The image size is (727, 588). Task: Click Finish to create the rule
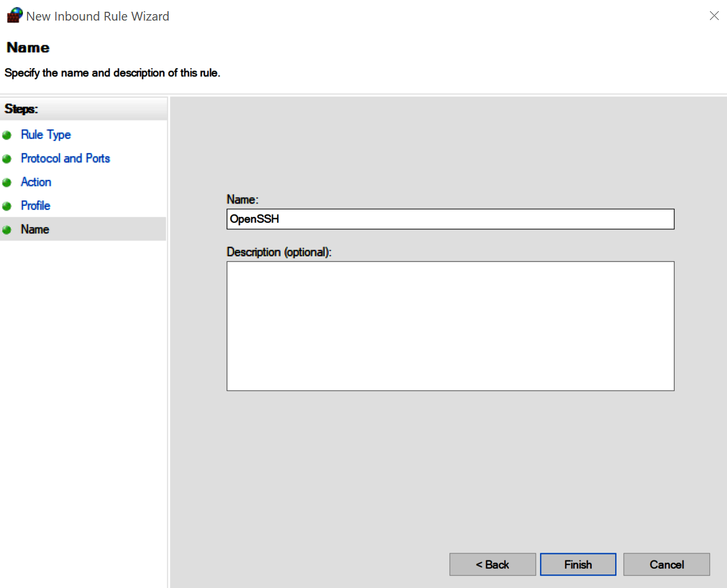(x=578, y=564)
